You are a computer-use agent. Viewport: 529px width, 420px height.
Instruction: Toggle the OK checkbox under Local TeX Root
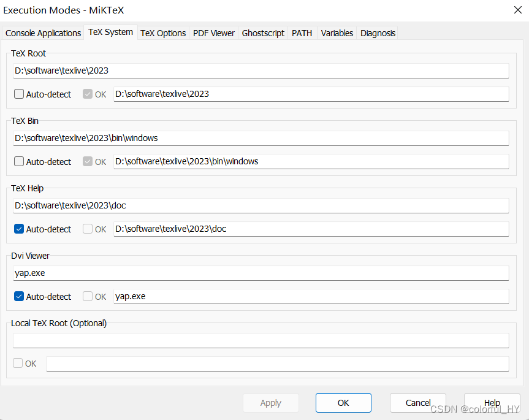pos(18,363)
